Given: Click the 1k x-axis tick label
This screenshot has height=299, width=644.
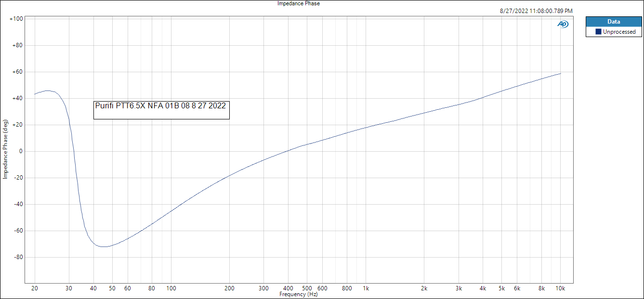Looking at the screenshot, I should click(x=366, y=288).
